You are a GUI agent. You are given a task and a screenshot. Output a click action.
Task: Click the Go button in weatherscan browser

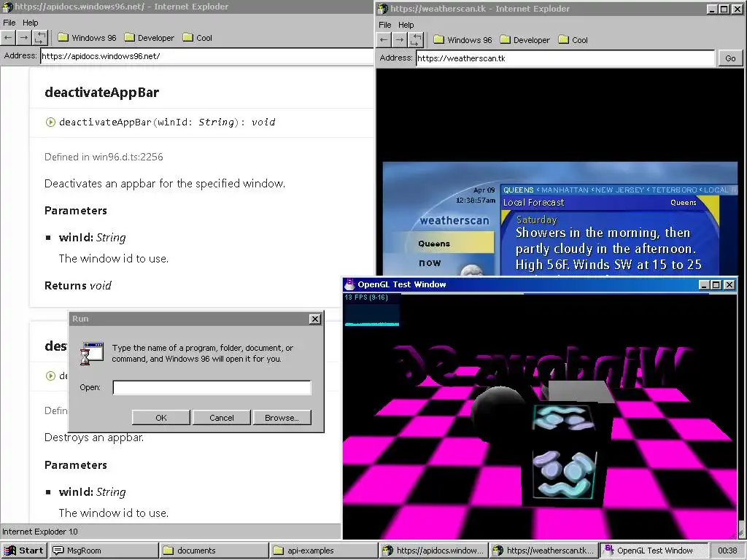tap(730, 58)
